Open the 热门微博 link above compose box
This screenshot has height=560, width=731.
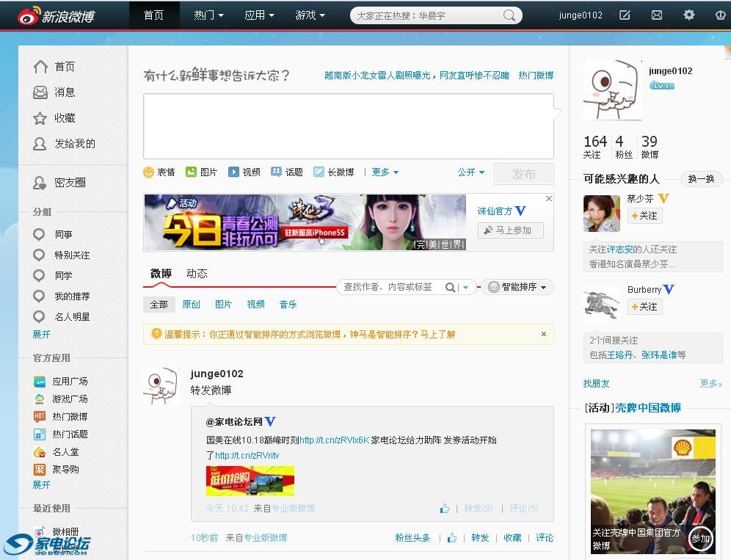(536, 76)
